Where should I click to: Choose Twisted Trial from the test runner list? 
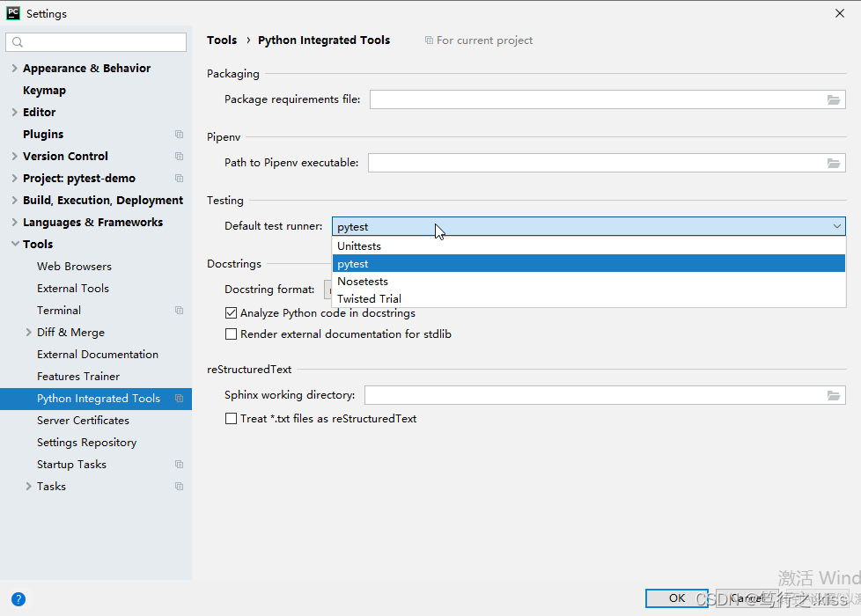589,298
